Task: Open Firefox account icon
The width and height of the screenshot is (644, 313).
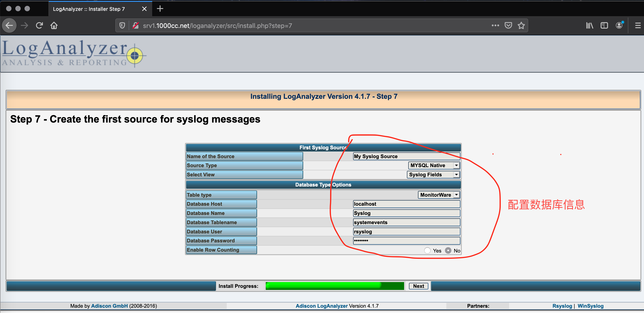Action: click(619, 26)
